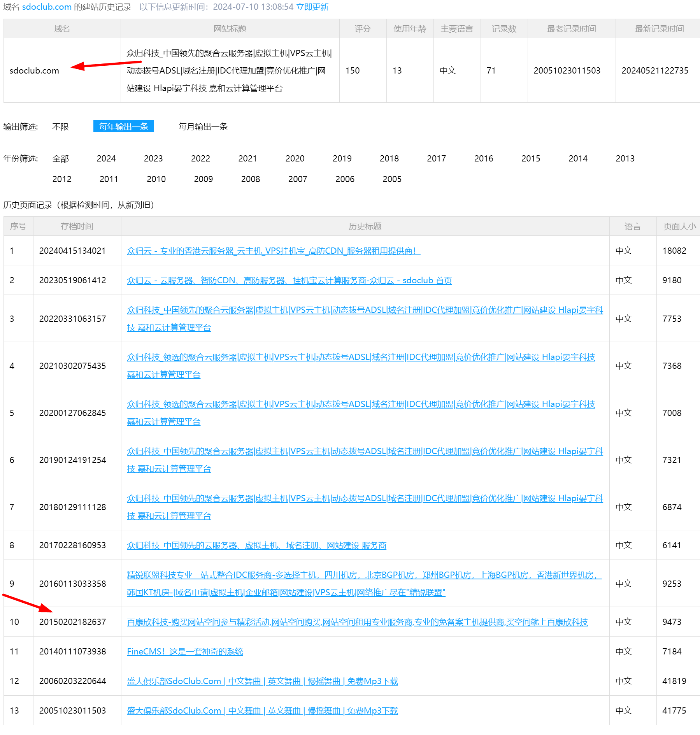This screenshot has height=735, width=700.
Task: Select the 不限 output filter
Action: [x=60, y=127]
